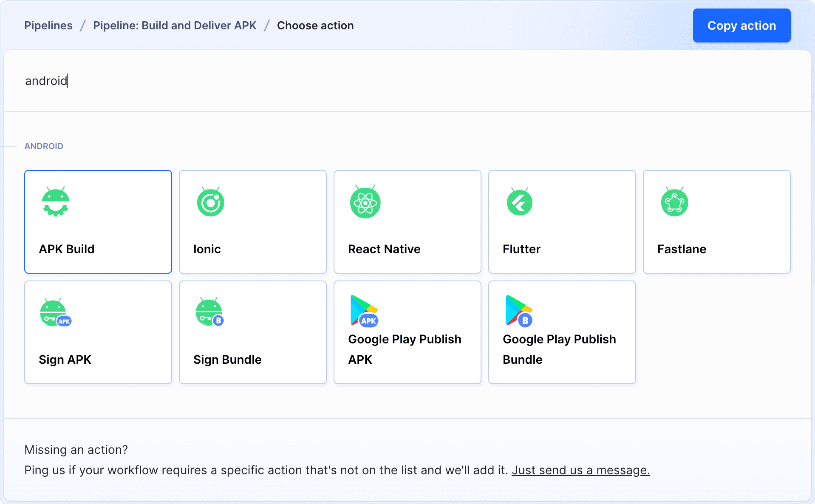This screenshot has width=815, height=504.
Task: Choose the Fastlane action card
Action: point(716,222)
